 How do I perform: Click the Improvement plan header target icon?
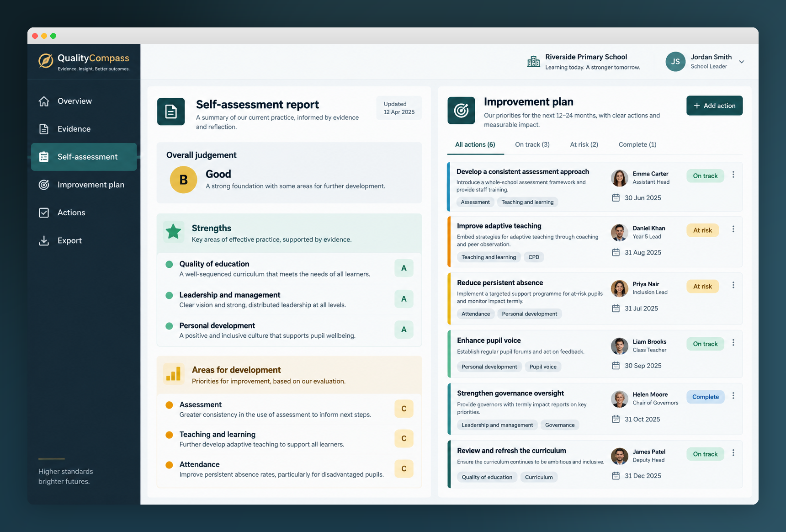[461, 110]
